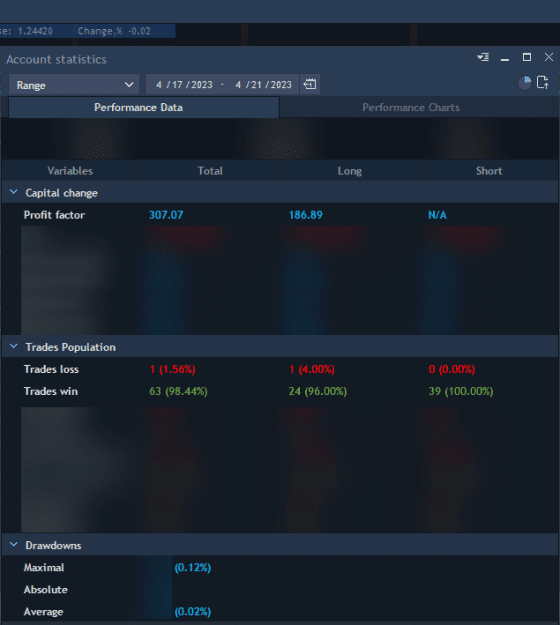Click the total profit factor value 307.07

point(166,215)
